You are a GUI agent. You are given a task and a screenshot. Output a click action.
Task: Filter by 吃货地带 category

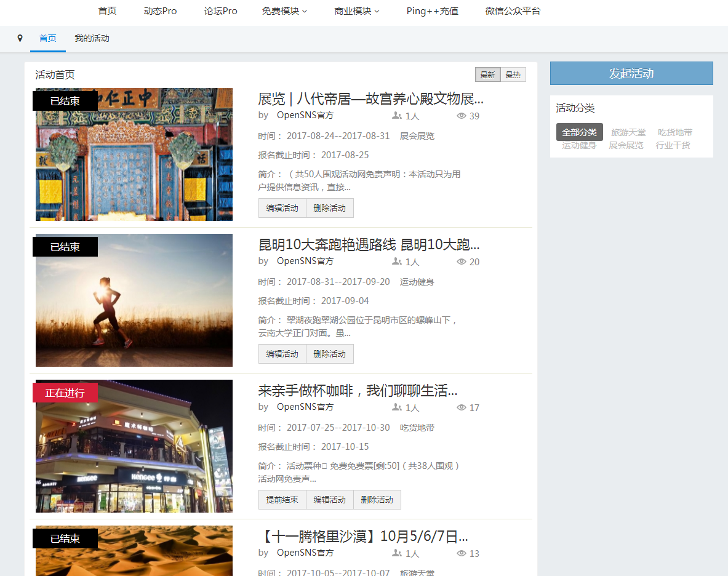coord(675,132)
